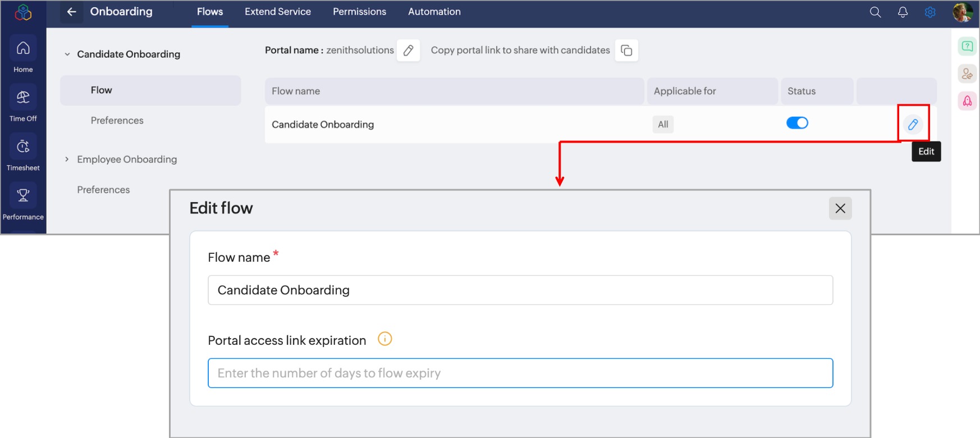
Task: Open Time Off from the sidebar
Action: click(x=23, y=103)
